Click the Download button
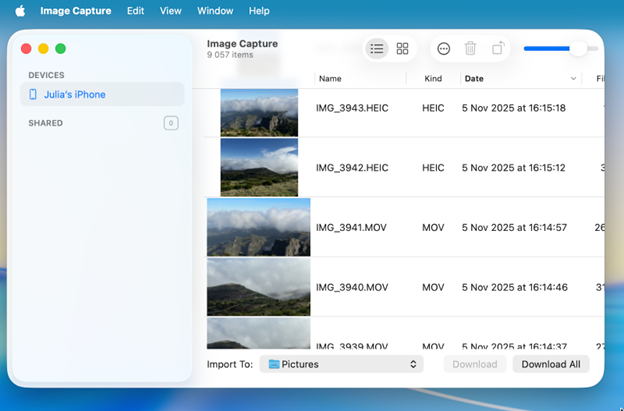 click(475, 365)
